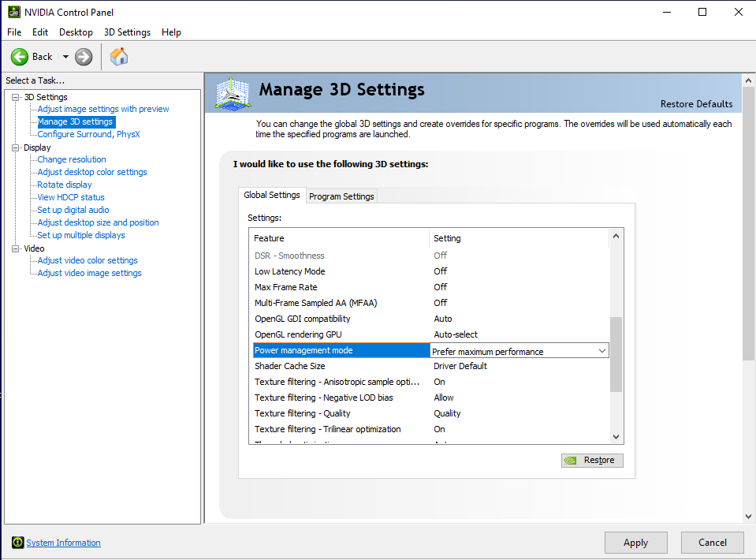Click the Manage 3D Settings header icon
Screen dimensions: 756x560
[x=233, y=93]
